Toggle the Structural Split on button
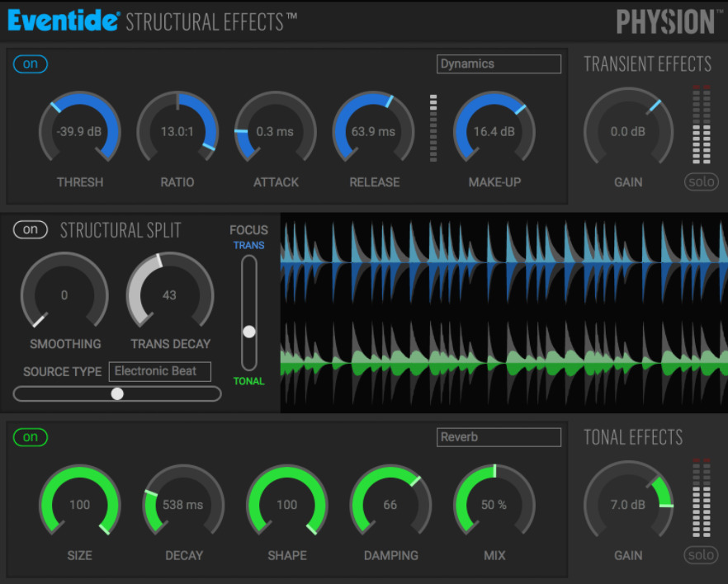The image size is (728, 584). click(x=31, y=229)
